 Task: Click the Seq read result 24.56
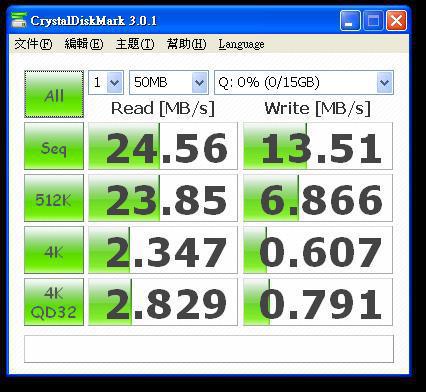coord(163,146)
